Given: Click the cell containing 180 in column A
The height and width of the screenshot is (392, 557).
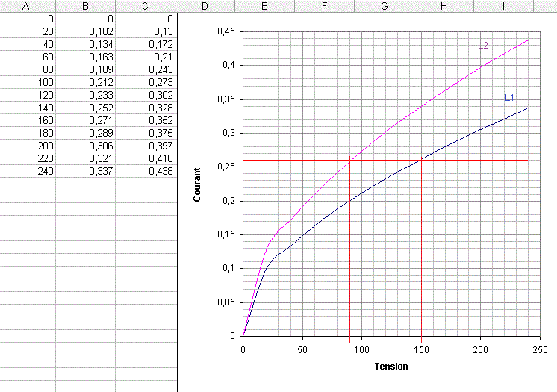Looking at the screenshot, I should [x=28, y=133].
